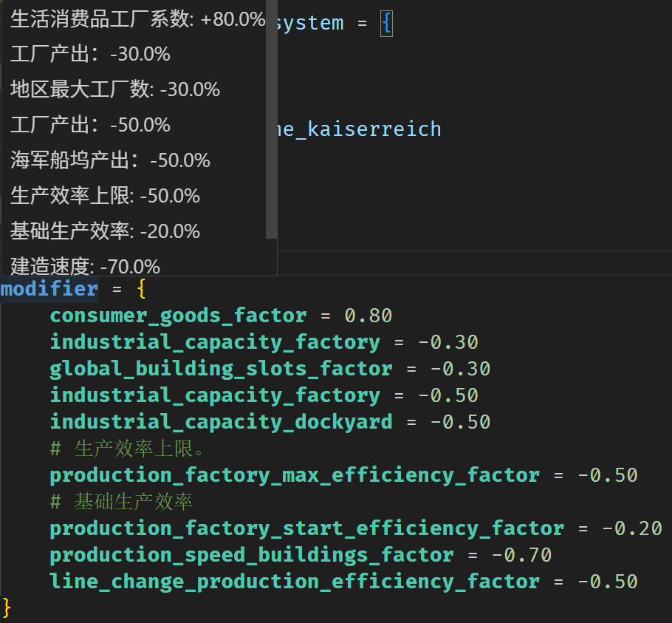Screen dimensions: 672x623
Task: Click the yellow closing brace at bottom
Action: click(7, 608)
